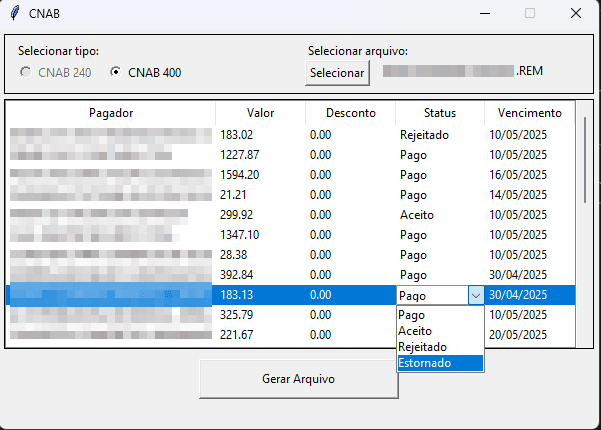Sort by the Pagador column header
Viewport: 601px width, 430px height.
(110, 113)
